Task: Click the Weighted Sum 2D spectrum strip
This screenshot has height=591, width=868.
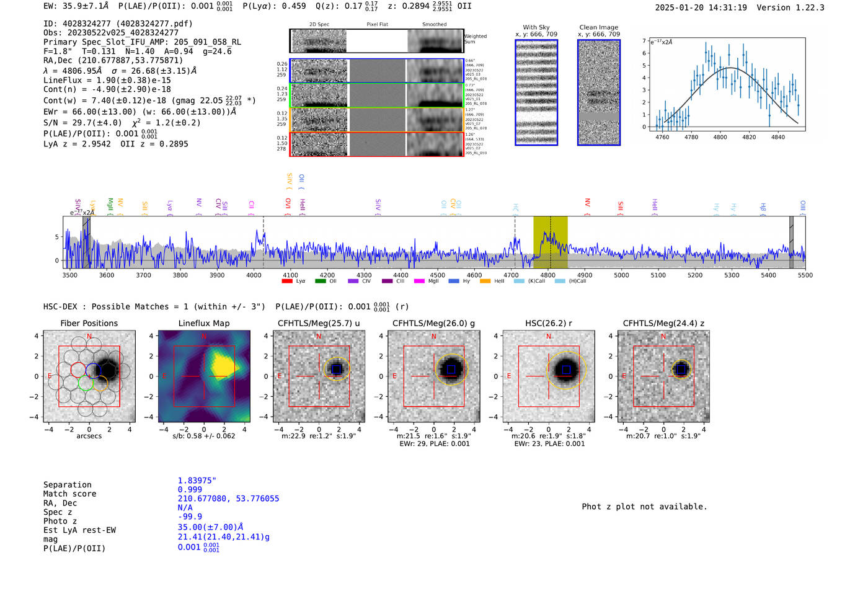Action: tap(377, 41)
